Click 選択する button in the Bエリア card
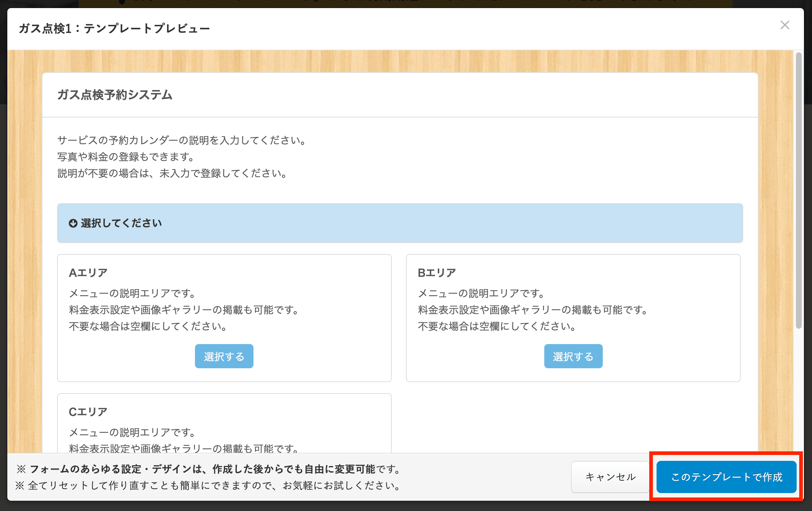This screenshot has width=812, height=511. tap(573, 356)
